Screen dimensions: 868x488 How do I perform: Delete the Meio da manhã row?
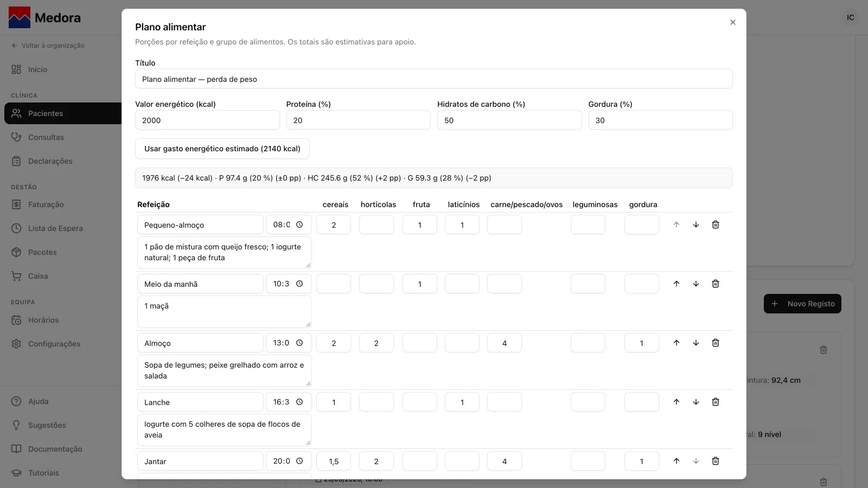(716, 284)
